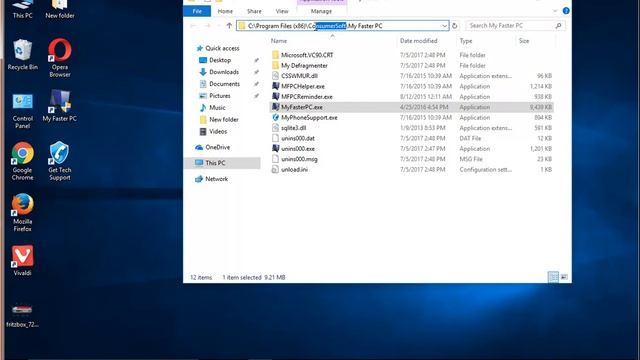Open Get Tech Support shortcut
This screenshot has width=640, height=360.
pyautogui.click(x=60, y=161)
